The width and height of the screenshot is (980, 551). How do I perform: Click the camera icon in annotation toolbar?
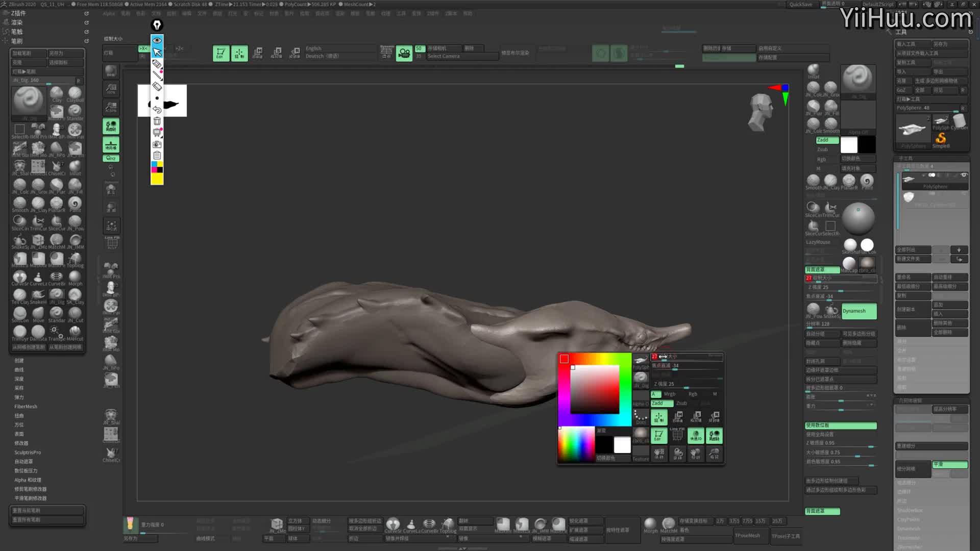[157, 144]
